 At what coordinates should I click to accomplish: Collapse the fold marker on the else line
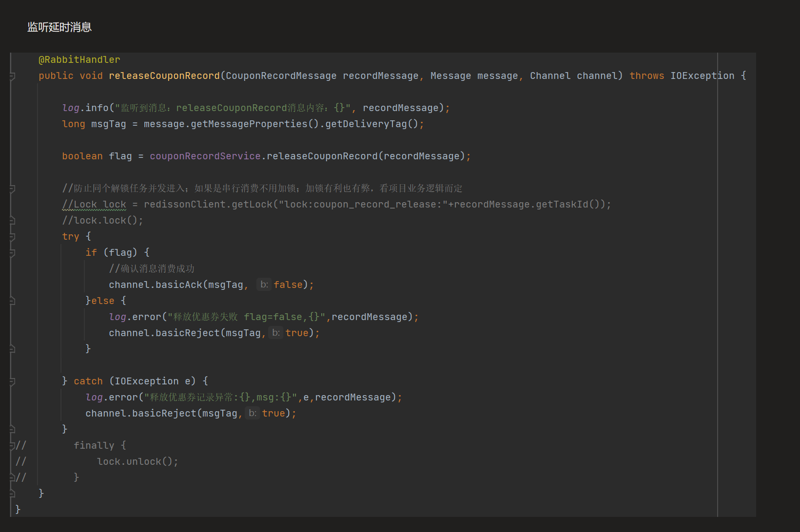click(12, 301)
